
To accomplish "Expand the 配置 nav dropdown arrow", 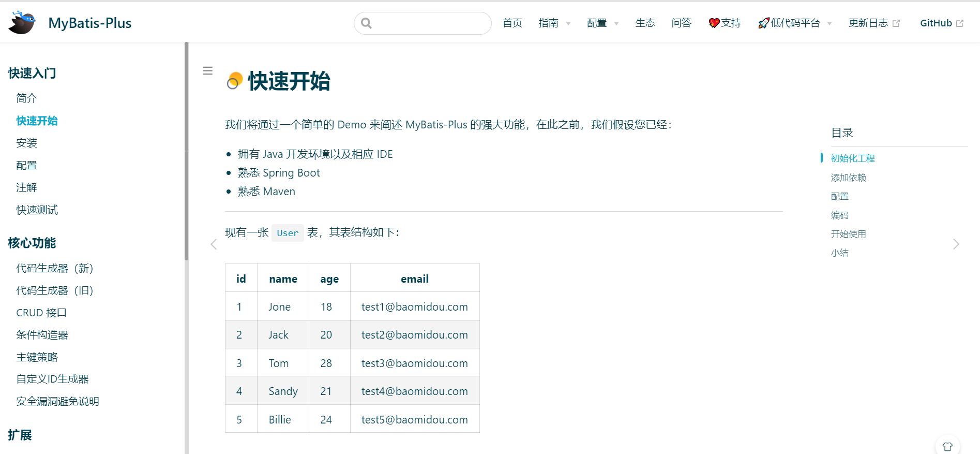I will coord(616,23).
